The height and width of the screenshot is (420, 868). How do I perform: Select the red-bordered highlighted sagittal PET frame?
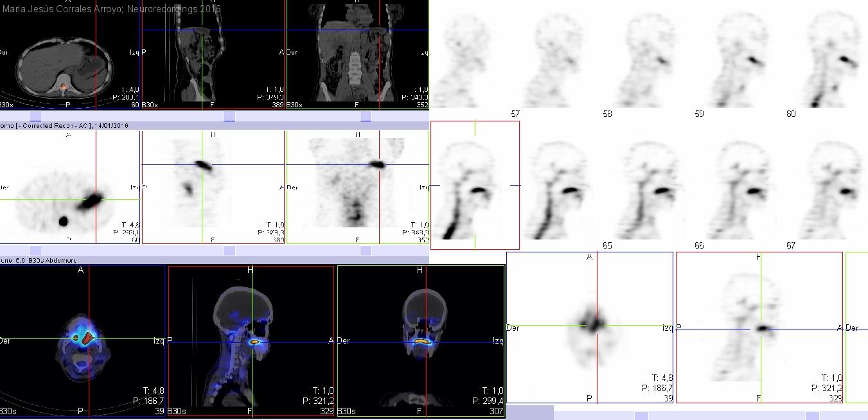[x=475, y=185]
